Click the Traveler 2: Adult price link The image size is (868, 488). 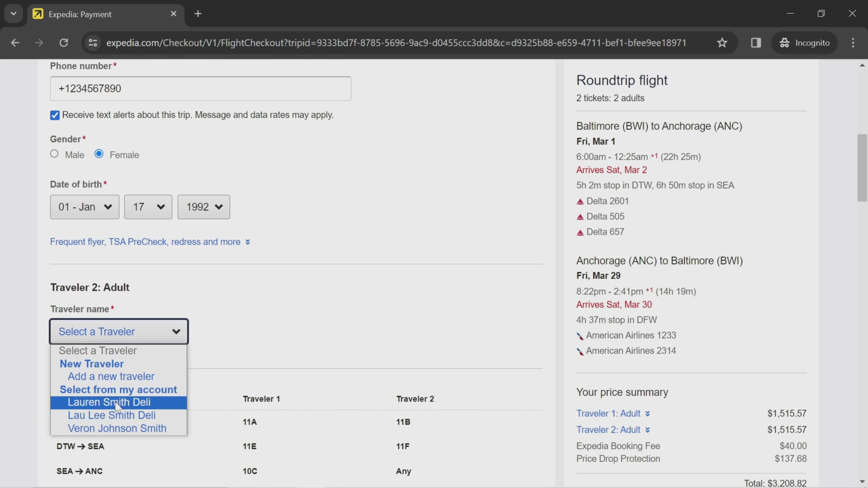[608, 430]
